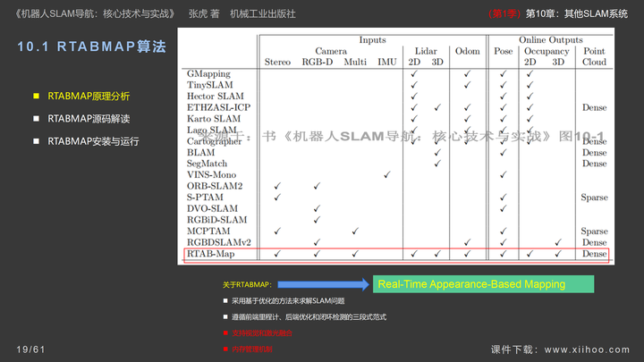Click the "TinySLAM" row label
Viewport: 644px width, 362px height.
[x=210, y=85]
